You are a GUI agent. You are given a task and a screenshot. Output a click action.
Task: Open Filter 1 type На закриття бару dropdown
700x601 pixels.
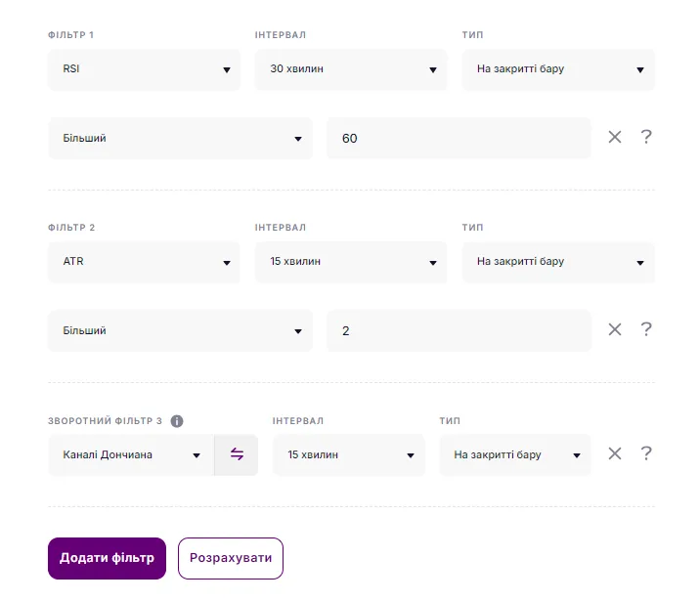(557, 70)
